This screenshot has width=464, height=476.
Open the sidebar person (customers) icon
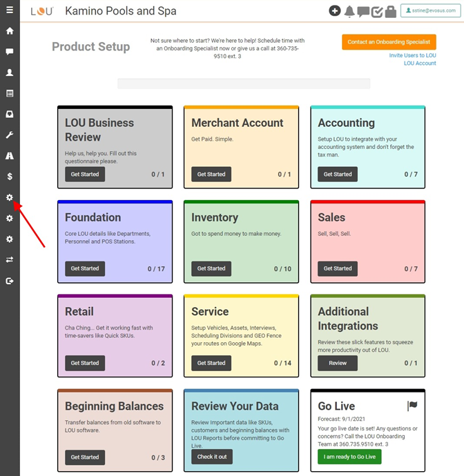pyautogui.click(x=10, y=72)
